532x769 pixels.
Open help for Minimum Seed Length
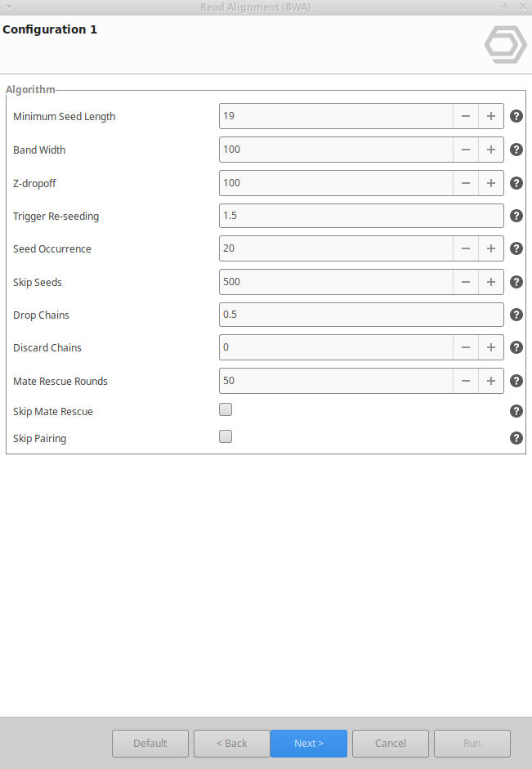point(516,116)
